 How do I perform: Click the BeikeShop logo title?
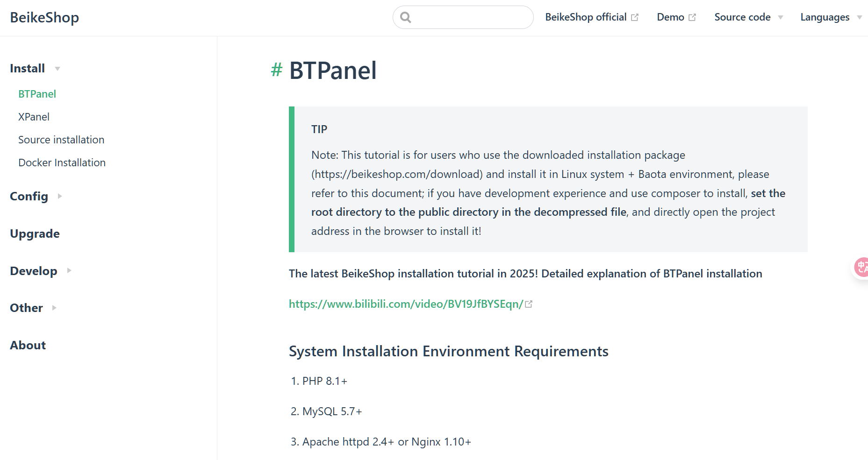click(44, 17)
